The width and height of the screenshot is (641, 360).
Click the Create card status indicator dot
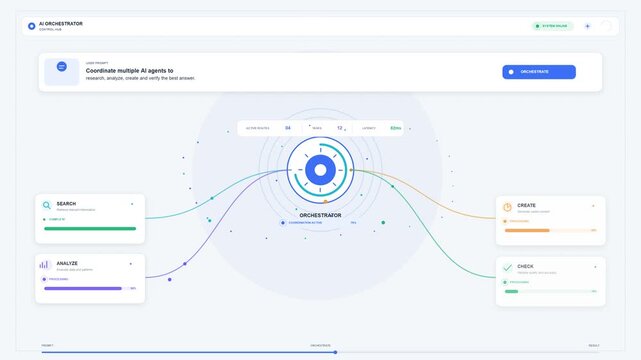(x=505, y=221)
